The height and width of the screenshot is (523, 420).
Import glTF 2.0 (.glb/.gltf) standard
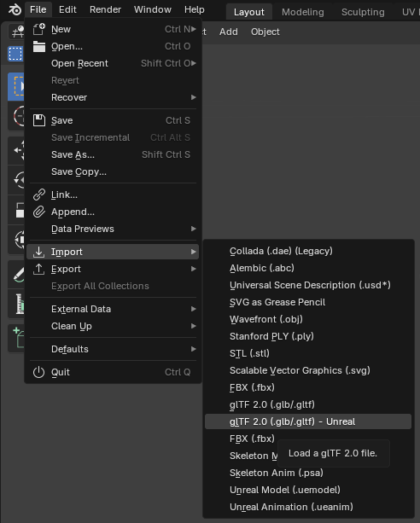pos(308,404)
